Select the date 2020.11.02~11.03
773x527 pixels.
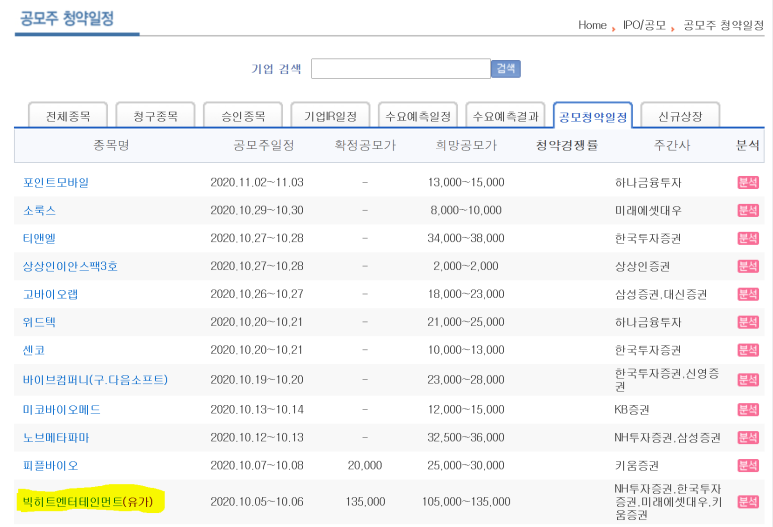click(x=257, y=182)
